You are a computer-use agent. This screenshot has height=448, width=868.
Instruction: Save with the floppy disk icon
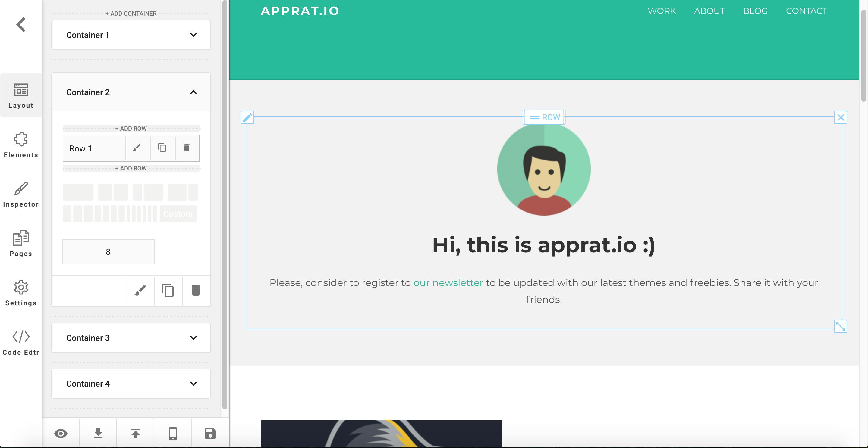click(x=210, y=434)
